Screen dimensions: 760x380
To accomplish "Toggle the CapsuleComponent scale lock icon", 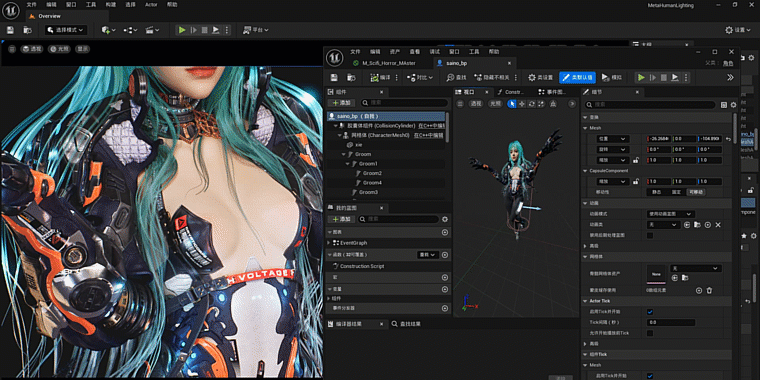I will 636,181.
